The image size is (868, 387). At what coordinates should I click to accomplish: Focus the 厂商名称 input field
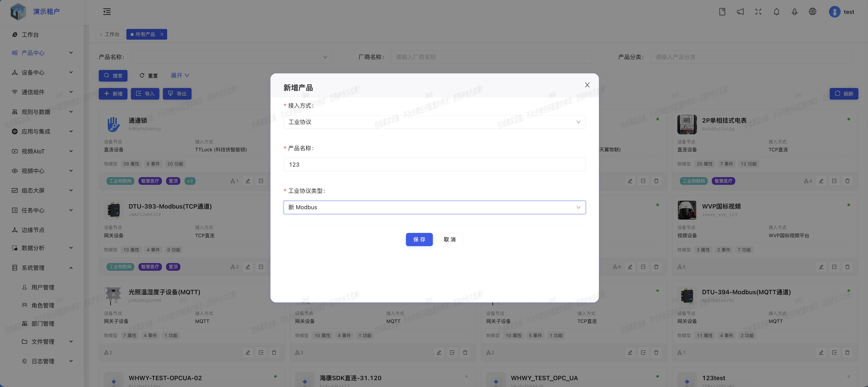(x=491, y=57)
